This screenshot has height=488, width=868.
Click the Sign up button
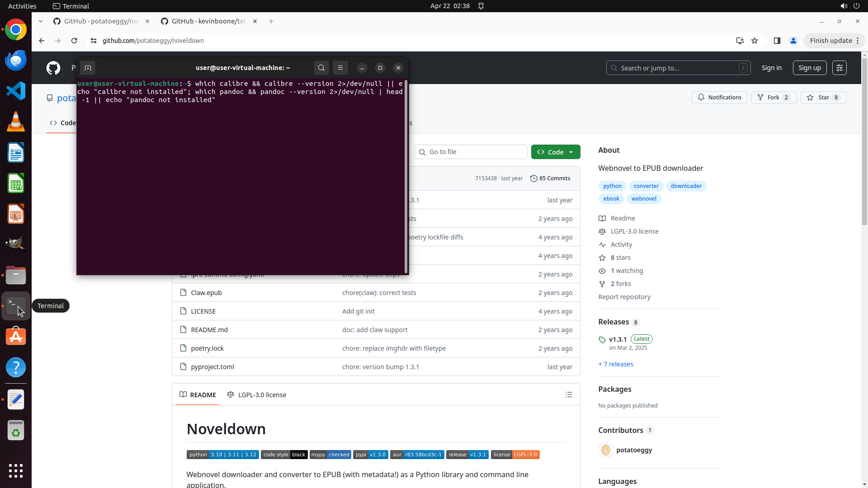809,68
